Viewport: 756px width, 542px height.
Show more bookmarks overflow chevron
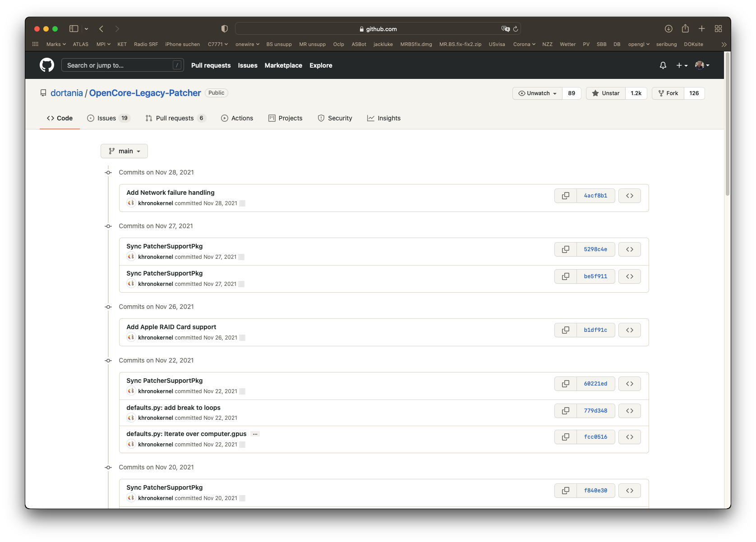[724, 44]
